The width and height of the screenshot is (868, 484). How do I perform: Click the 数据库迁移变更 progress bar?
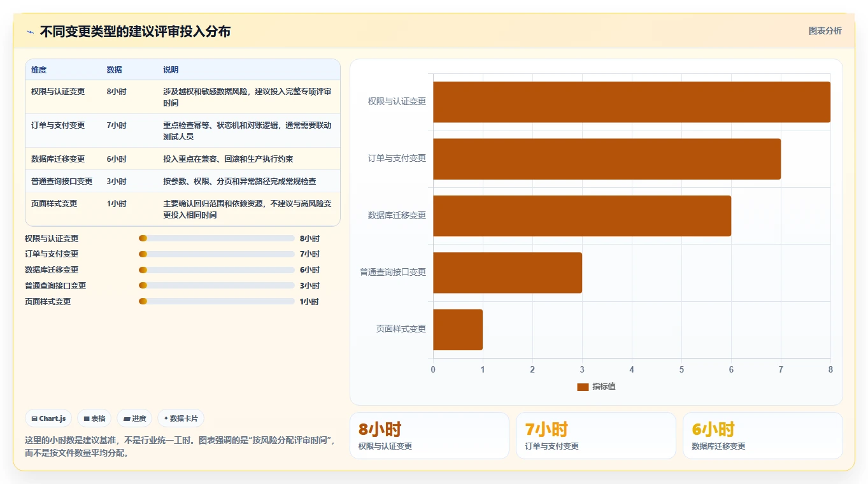click(x=217, y=270)
